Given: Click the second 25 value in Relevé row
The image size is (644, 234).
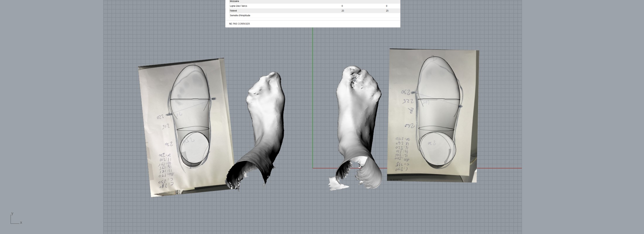Looking at the screenshot, I should 387,11.
